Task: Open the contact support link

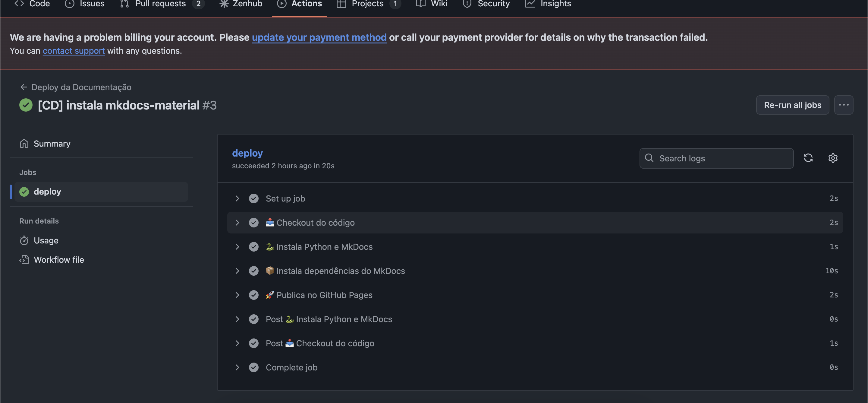Action: tap(74, 51)
